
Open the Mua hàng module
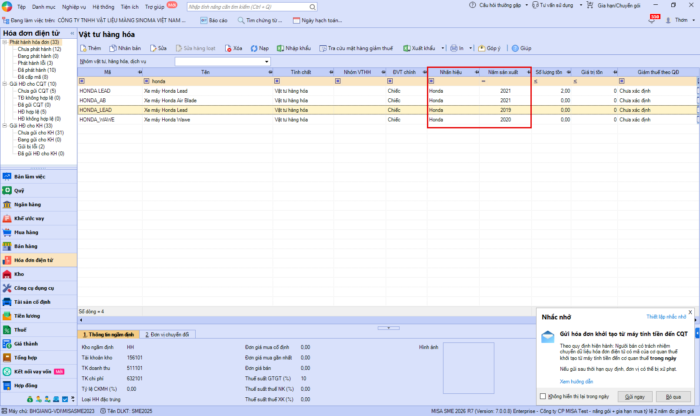(39, 232)
